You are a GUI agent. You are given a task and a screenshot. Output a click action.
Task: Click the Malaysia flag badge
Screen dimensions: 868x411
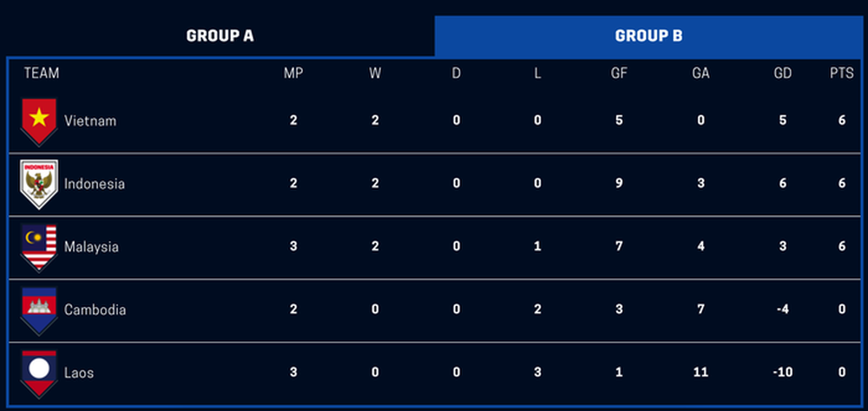click(39, 247)
